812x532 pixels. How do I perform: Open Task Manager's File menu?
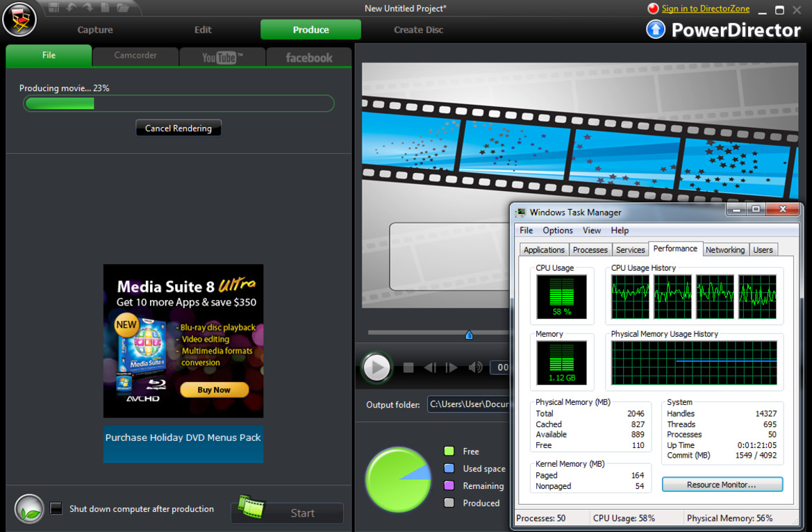[526, 231]
